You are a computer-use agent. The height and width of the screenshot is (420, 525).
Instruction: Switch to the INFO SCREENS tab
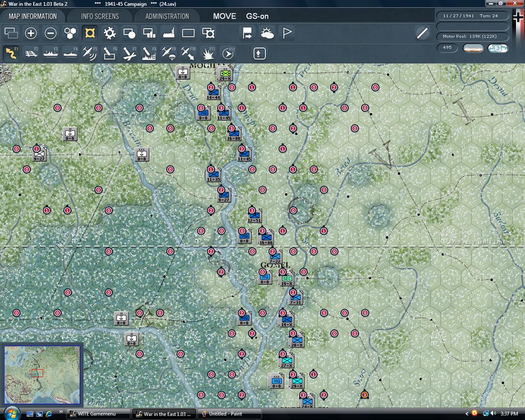point(100,16)
